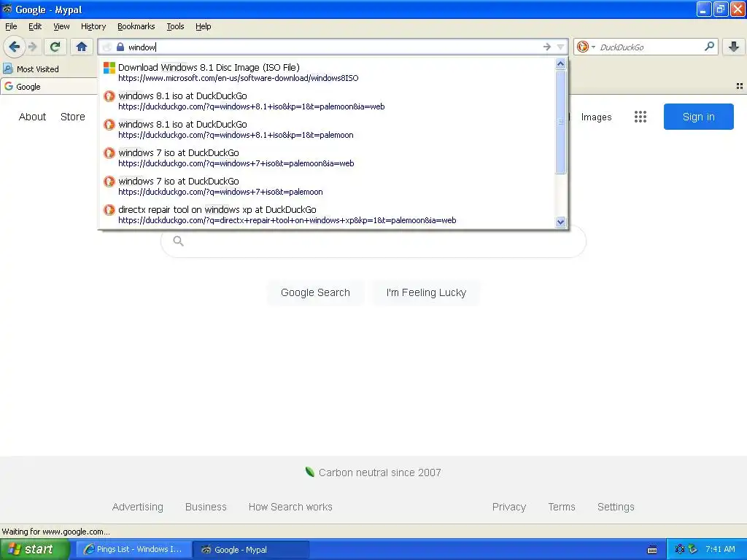Open the Most Visited bookmarks folder
747x560 pixels.
[31, 69]
